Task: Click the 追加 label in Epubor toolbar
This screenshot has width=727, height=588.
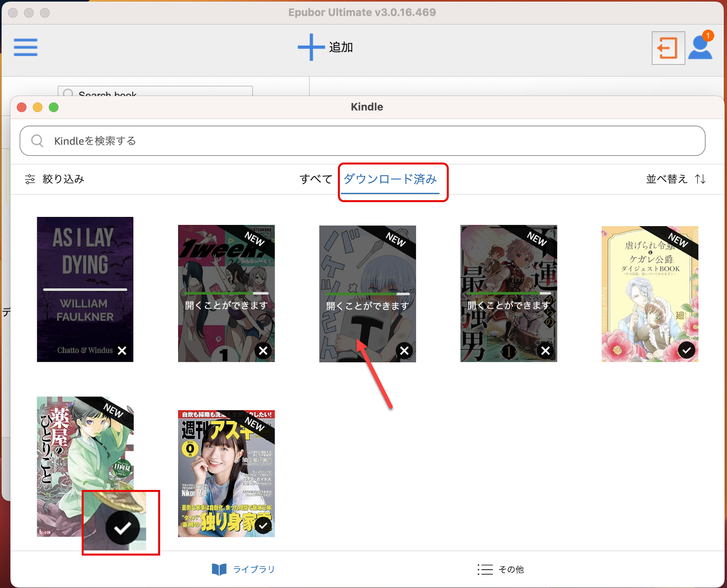Action: pos(341,47)
